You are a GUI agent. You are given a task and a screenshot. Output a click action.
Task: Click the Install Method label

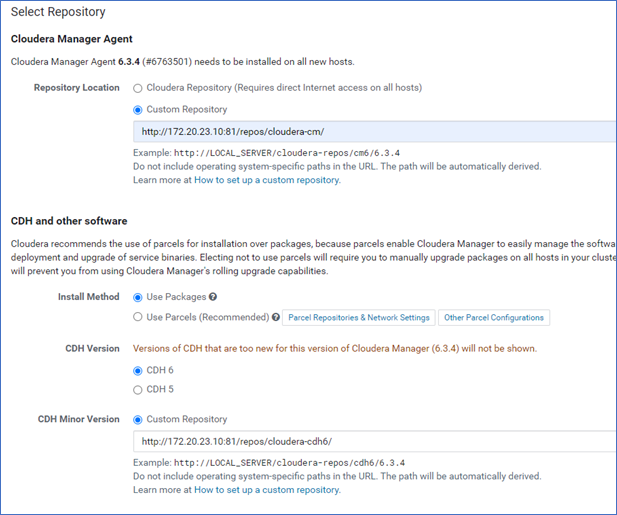(89, 297)
